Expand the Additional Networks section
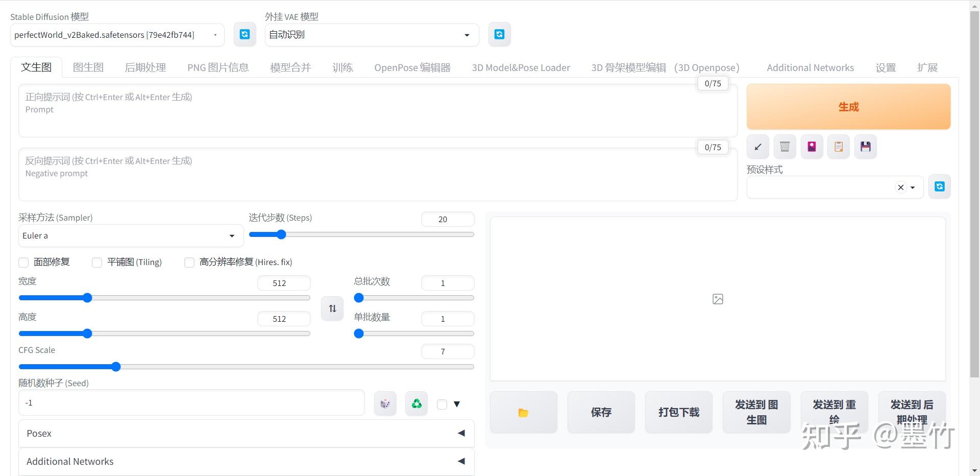The width and height of the screenshot is (980, 476). 461,461
